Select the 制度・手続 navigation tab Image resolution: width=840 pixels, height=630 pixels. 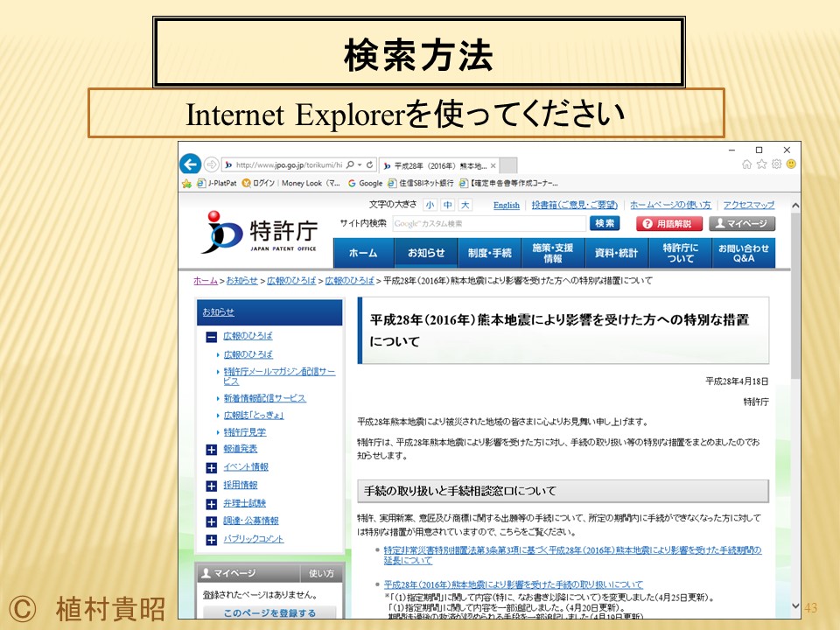tap(489, 253)
